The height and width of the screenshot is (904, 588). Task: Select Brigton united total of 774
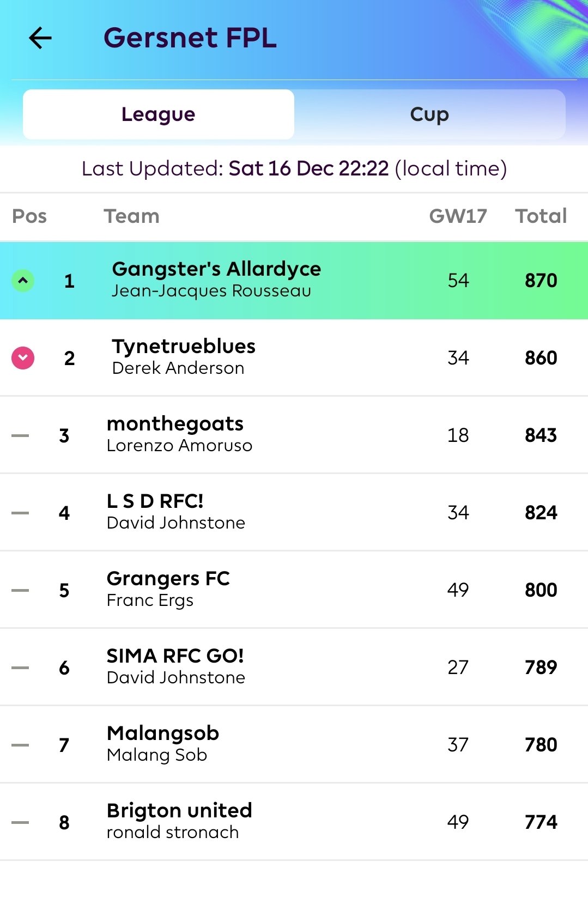coord(541,822)
